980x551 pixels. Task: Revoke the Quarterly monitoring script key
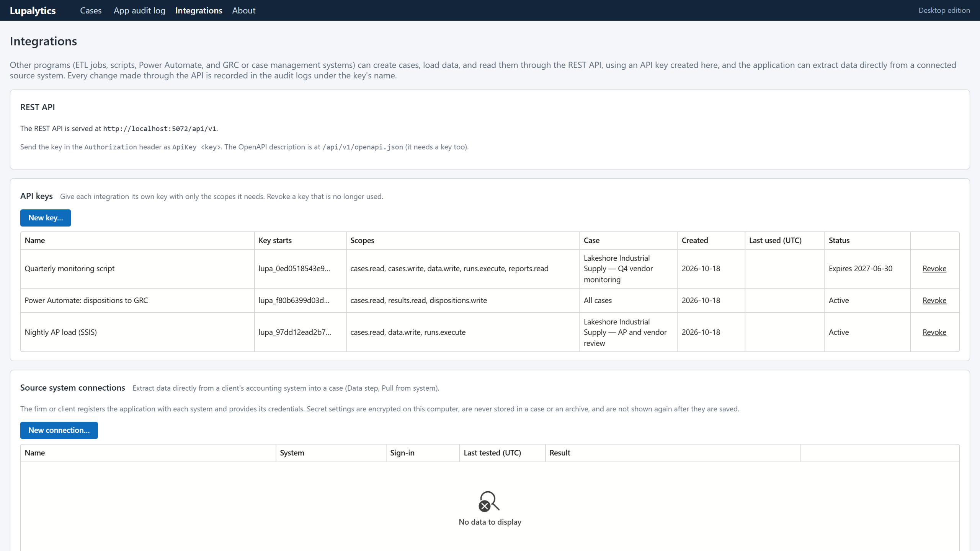point(934,269)
